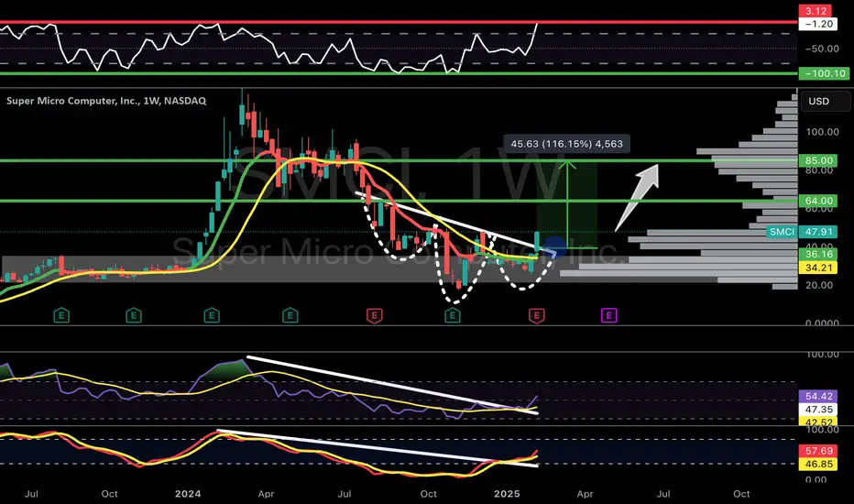
Task: Click the green 64.00 price level label
Action: [818, 201]
